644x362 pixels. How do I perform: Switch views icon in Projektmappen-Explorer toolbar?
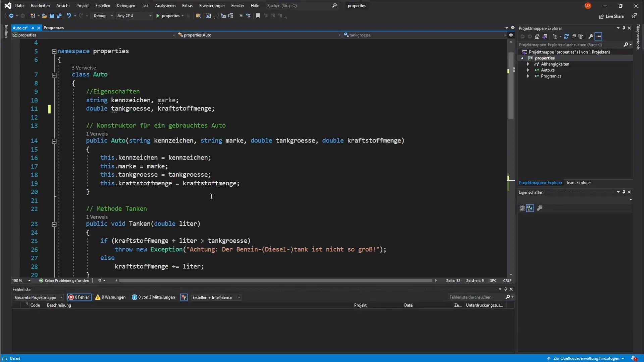tap(545, 37)
